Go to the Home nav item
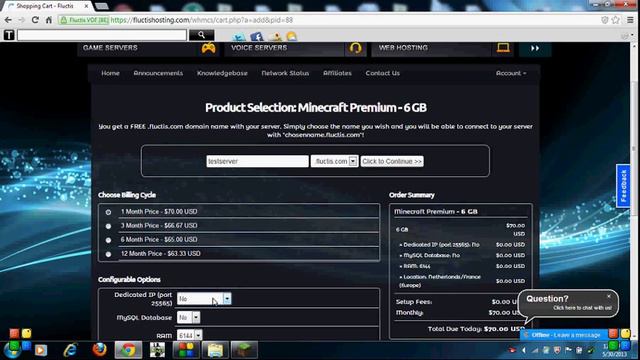 click(110, 73)
